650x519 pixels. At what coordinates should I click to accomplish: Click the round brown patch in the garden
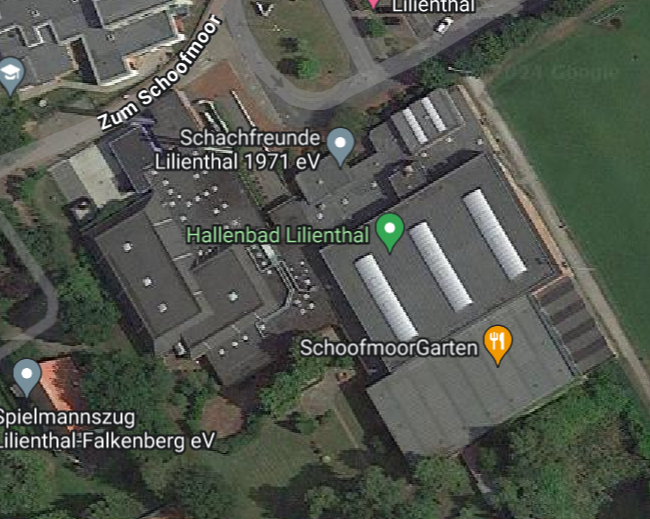(x=222, y=416)
